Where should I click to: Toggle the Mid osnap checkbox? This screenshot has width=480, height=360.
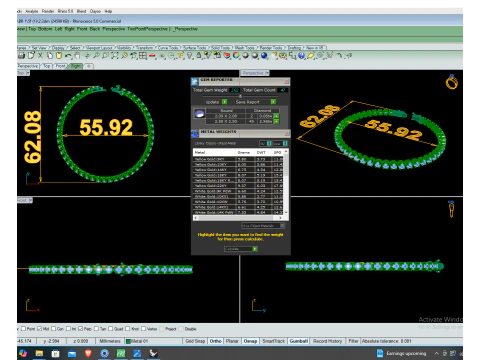point(39,329)
